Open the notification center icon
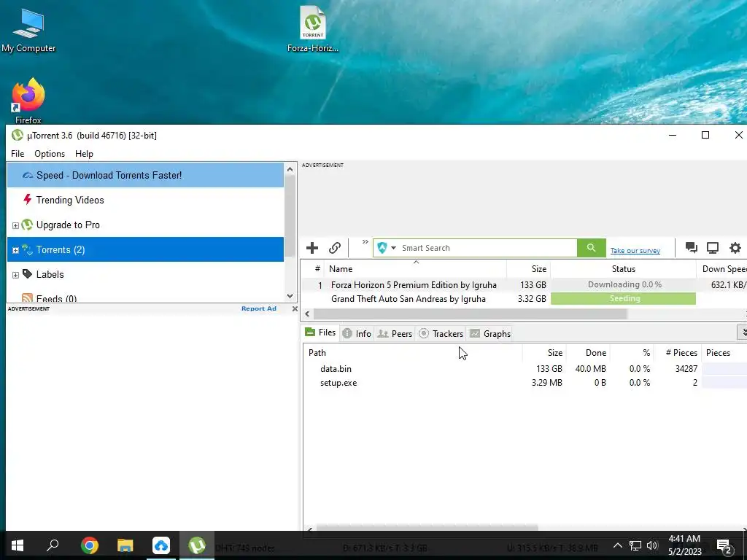Image resolution: width=747 pixels, height=560 pixels. (x=724, y=547)
